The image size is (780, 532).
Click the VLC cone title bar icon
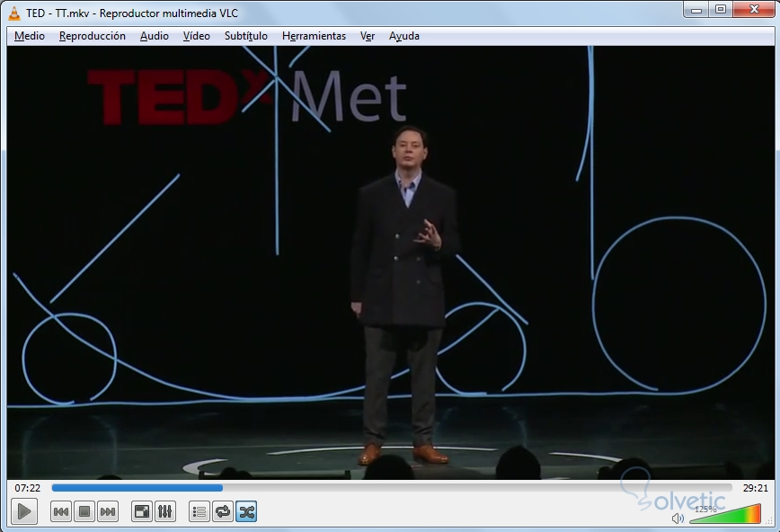click(x=14, y=13)
